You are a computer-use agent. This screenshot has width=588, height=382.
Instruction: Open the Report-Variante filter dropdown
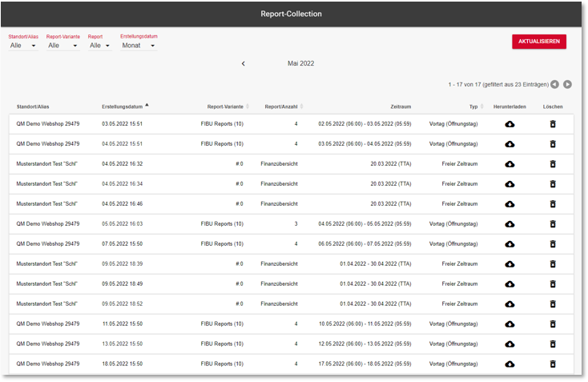62,46
